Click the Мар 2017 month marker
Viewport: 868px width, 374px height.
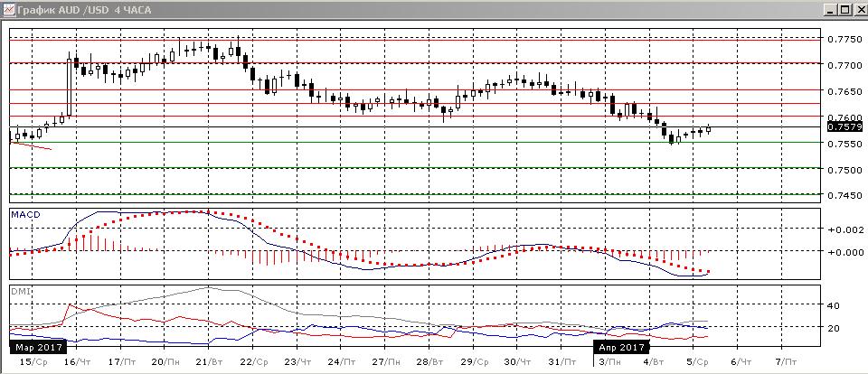pyautogui.click(x=38, y=348)
